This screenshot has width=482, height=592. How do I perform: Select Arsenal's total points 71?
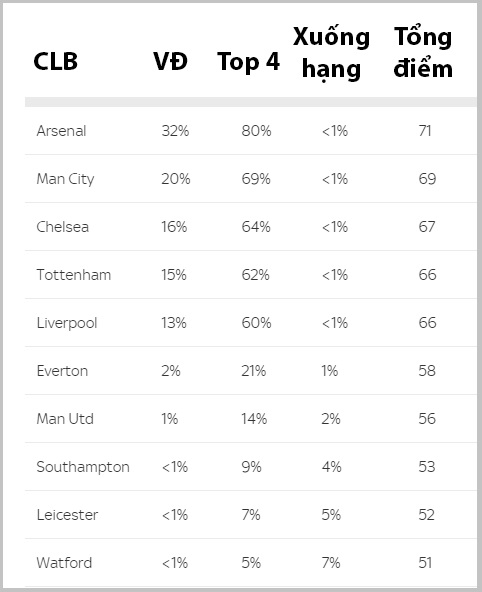[x=425, y=131]
